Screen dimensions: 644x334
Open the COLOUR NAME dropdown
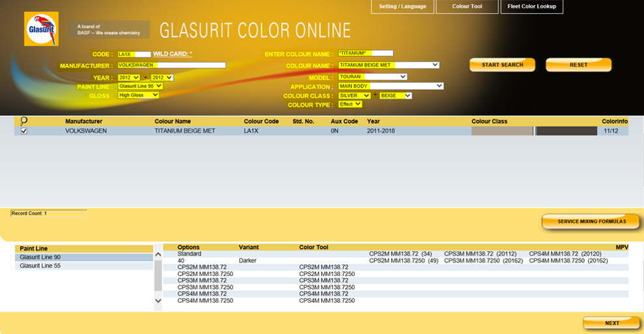(389, 65)
